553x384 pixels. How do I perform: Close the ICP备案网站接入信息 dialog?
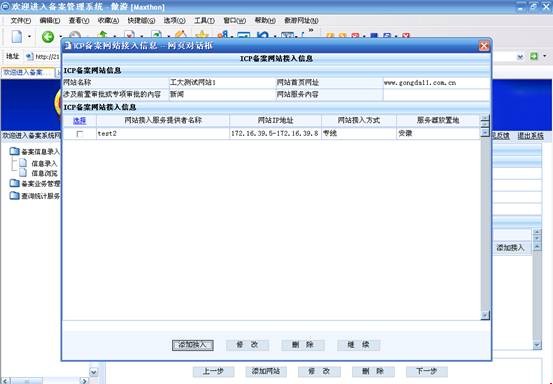click(x=484, y=46)
